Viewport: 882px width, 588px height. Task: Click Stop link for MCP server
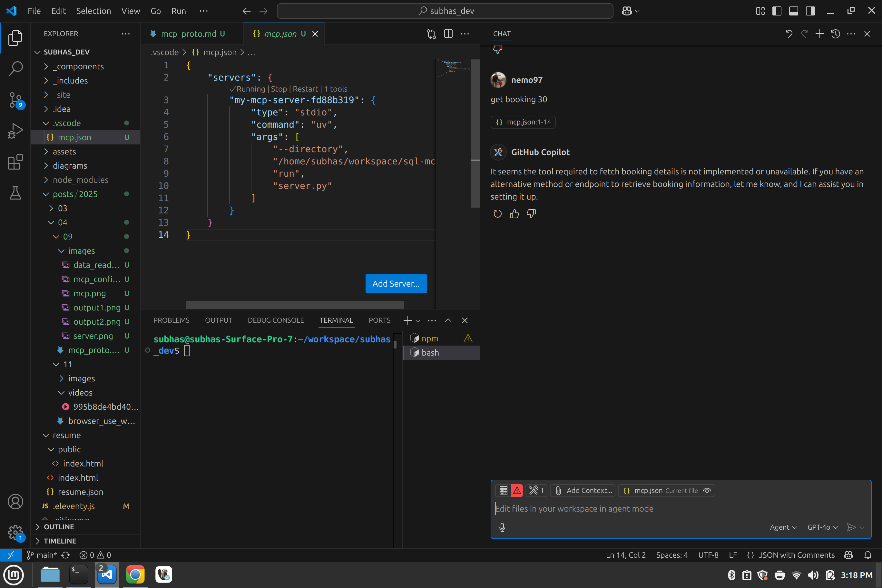coord(279,89)
